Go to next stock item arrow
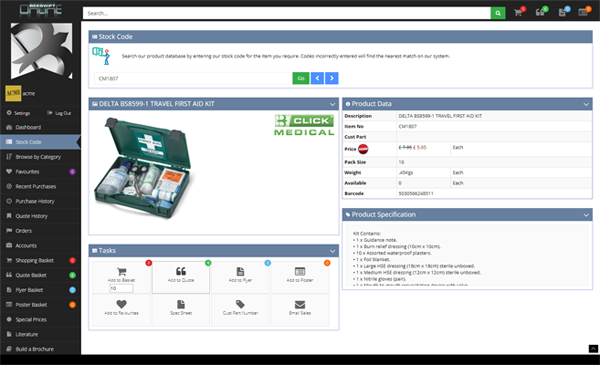 (332, 78)
